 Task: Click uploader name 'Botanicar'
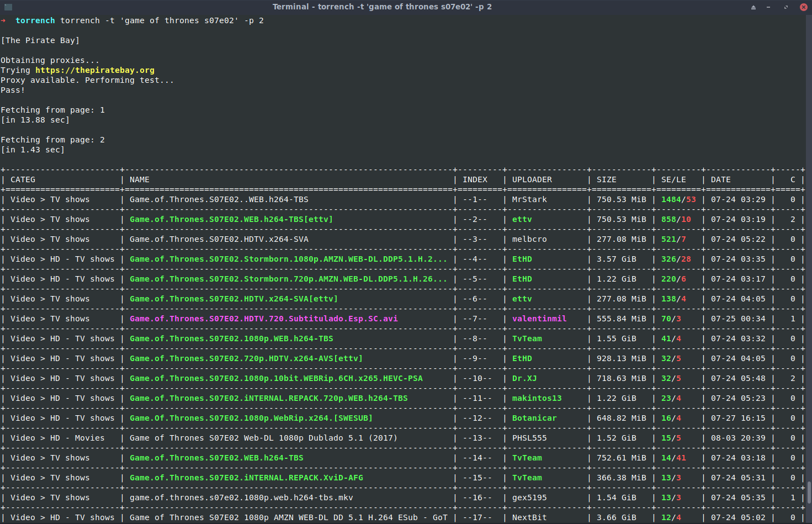[534, 418]
